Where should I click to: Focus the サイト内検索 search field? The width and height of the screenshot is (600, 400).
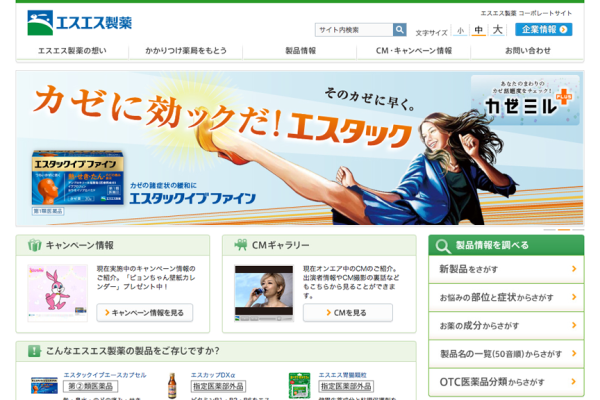[x=354, y=30]
